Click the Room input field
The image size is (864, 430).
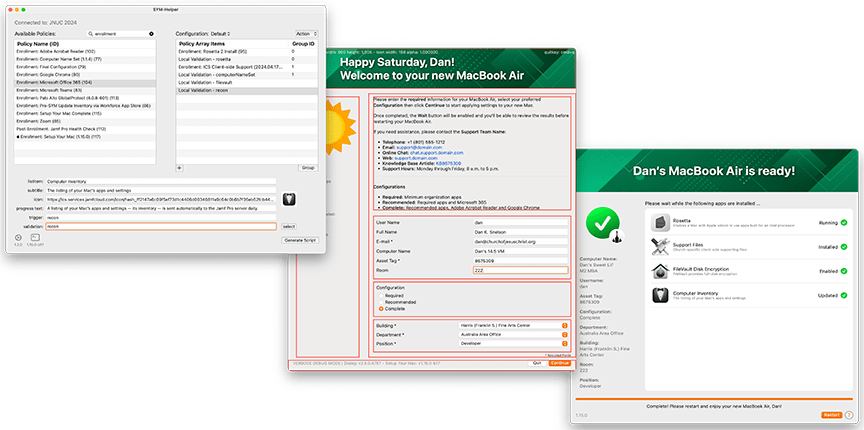520,270
